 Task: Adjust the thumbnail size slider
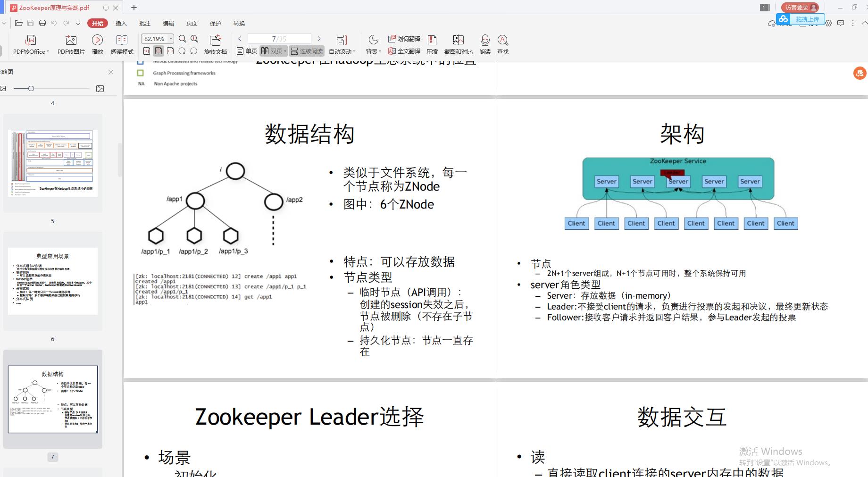point(31,88)
